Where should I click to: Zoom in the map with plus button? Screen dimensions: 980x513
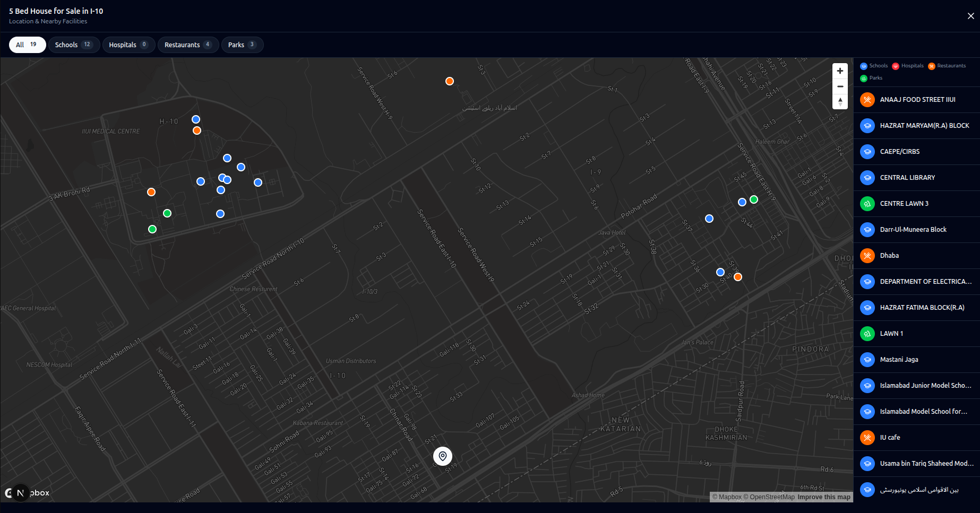pos(840,71)
